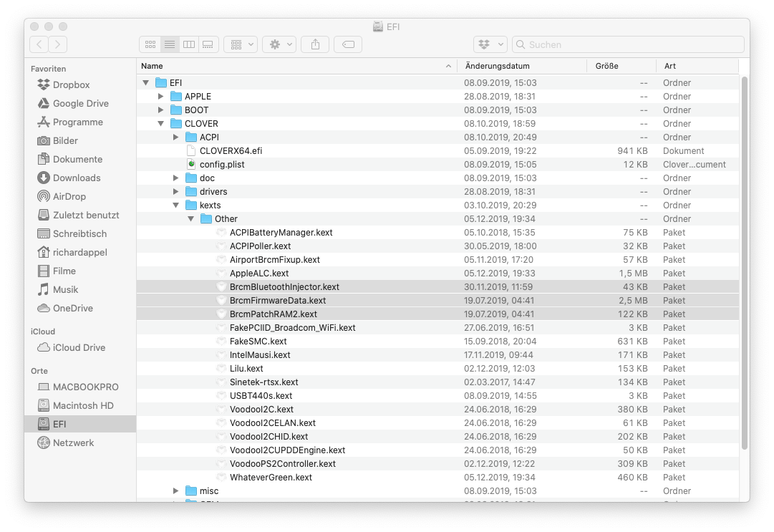This screenshot has height=532, width=774.
Task: Select ACPIPoller.kext
Action: point(438,246)
